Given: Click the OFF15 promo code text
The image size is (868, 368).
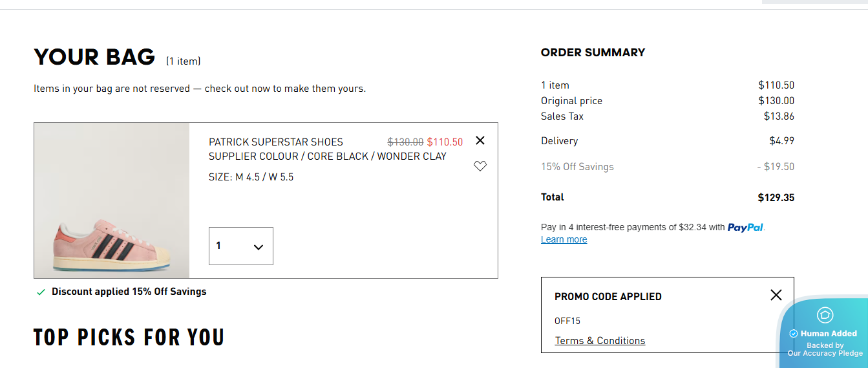Looking at the screenshot, I should click(x=567, y=321).
